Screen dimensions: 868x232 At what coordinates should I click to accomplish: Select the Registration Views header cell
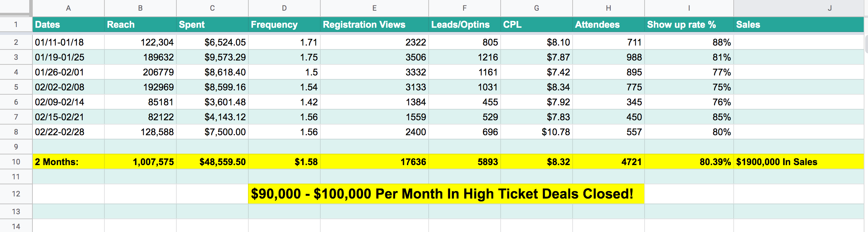click(374, 25)
